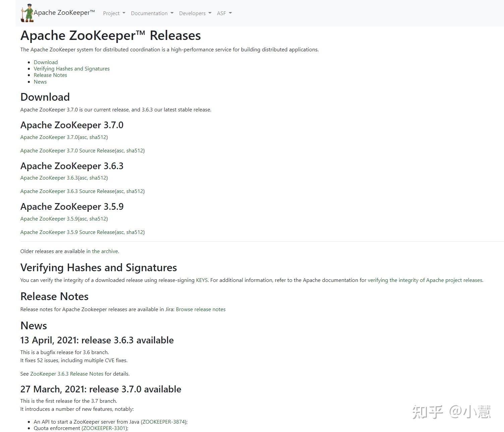Open the ASF dropdown menu

pos(224,13)
